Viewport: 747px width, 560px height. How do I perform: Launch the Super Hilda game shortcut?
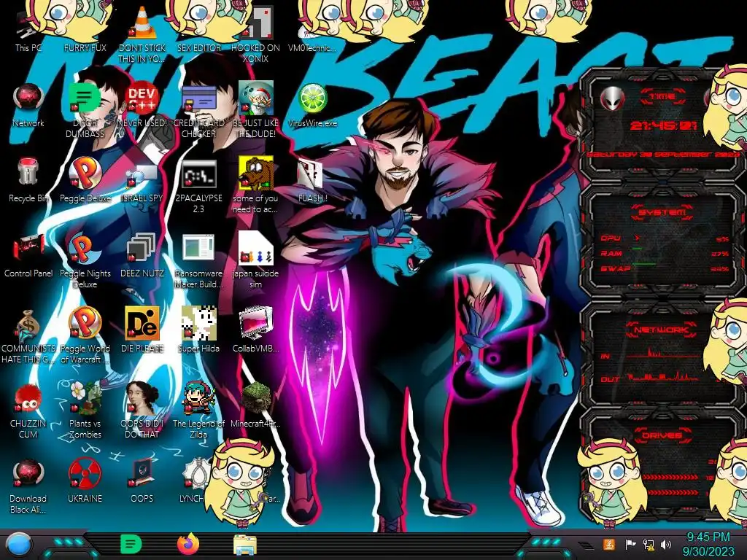point(198,330)
